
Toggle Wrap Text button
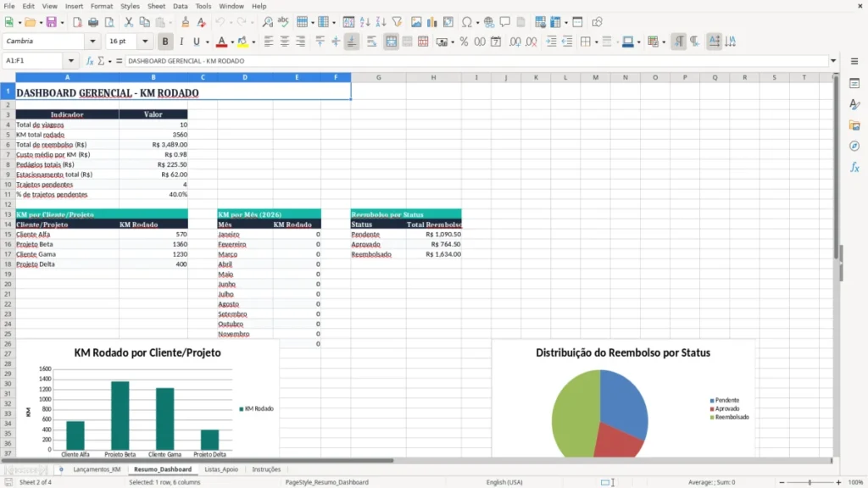[371, 42]
